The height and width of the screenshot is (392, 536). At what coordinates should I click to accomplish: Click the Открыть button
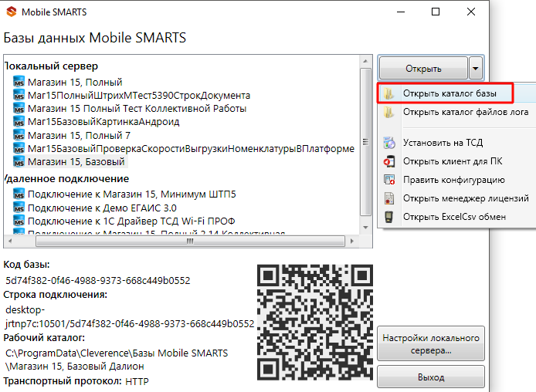[x=423, y=69]
